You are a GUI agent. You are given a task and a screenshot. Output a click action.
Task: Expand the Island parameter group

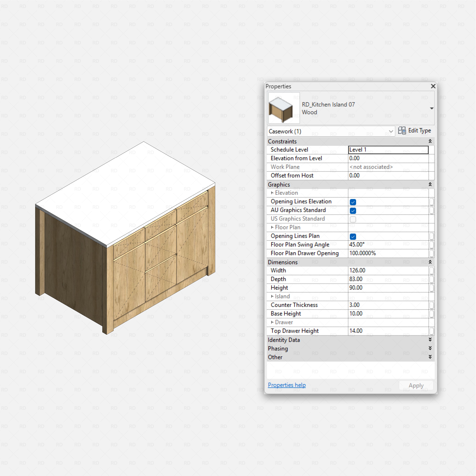[x=272, y=296]
